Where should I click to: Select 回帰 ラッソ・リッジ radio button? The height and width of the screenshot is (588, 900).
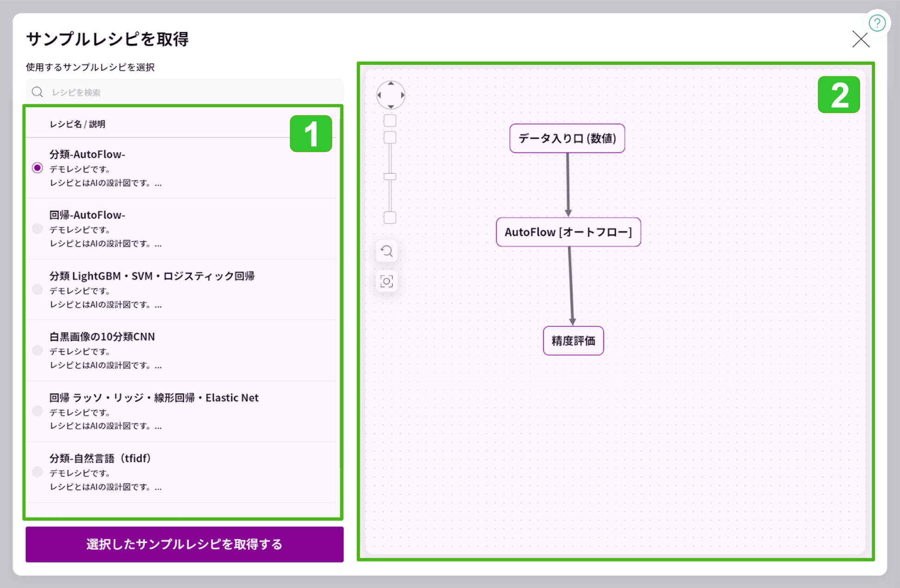[38, 411]
